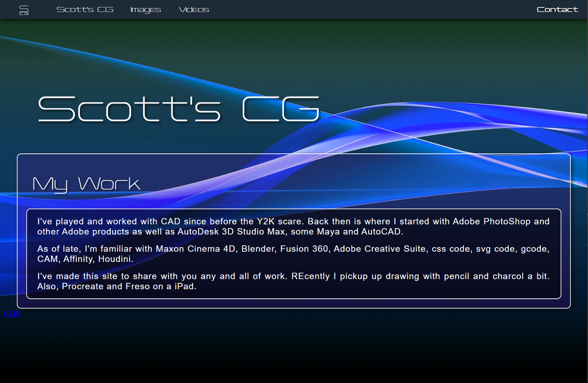Screen dimensions: 588x383
Task: Click paragraph starting "As of late, I'm familiar"
Action: click(x=293, y=254)
